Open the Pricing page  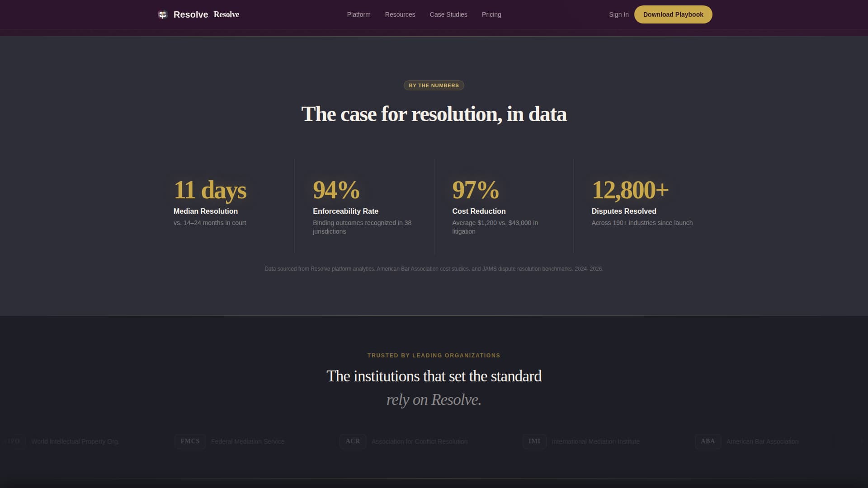coord(491,14)
